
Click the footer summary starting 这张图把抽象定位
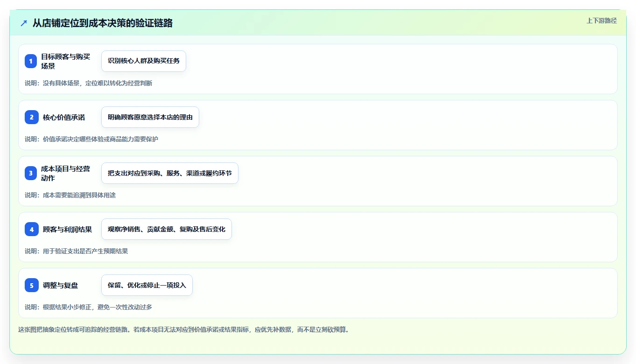(184, 329)
